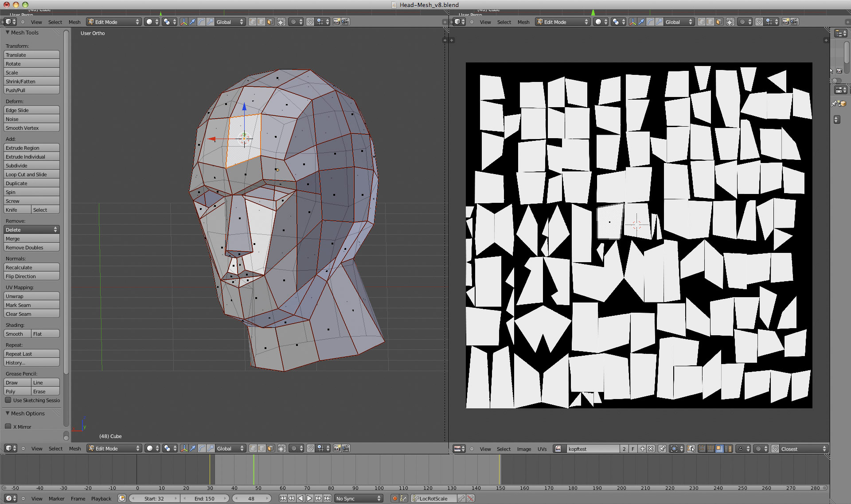Click the delete keyframe icon in the timeline header
Image resolution: width=851 pixels, height=504 pixels.
[471, 498]
